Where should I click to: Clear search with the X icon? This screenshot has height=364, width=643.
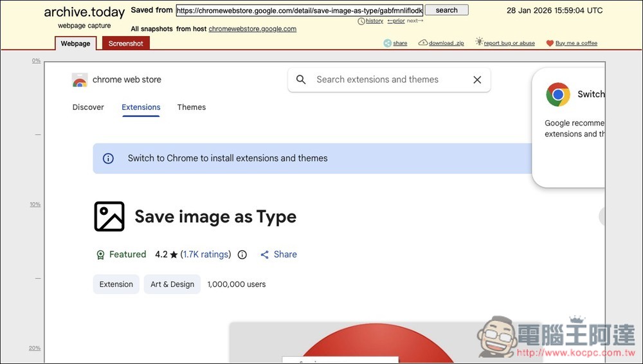[x=477, y=80]
